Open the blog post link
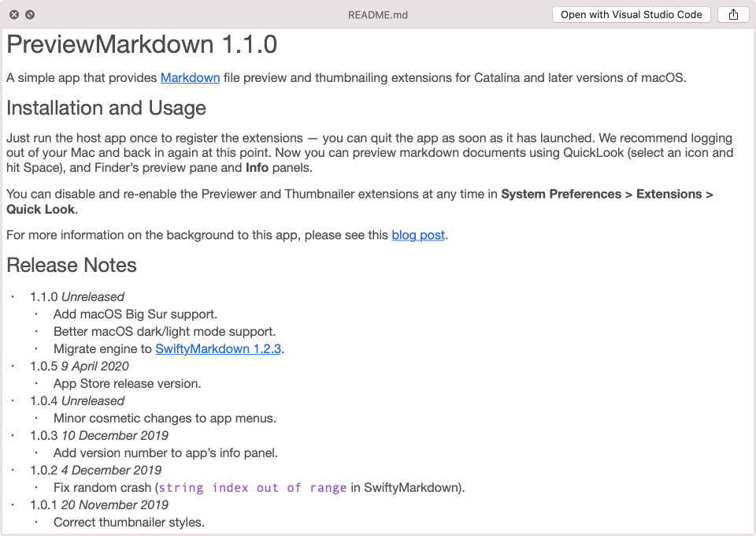 tap(418, 235)
